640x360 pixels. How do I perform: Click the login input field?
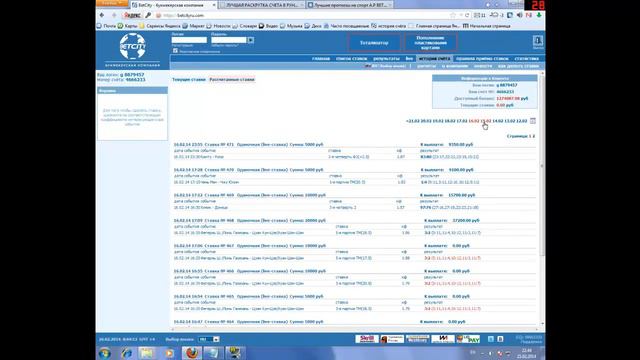coord(189,40)
